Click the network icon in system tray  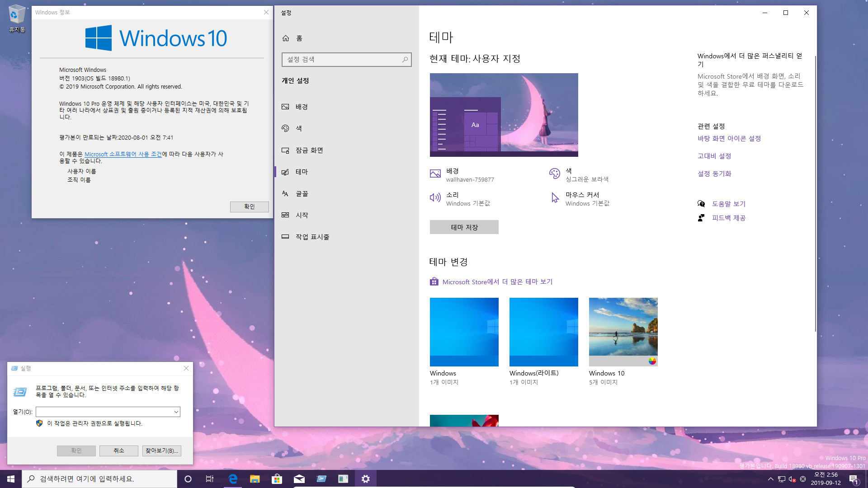[782, 479]
